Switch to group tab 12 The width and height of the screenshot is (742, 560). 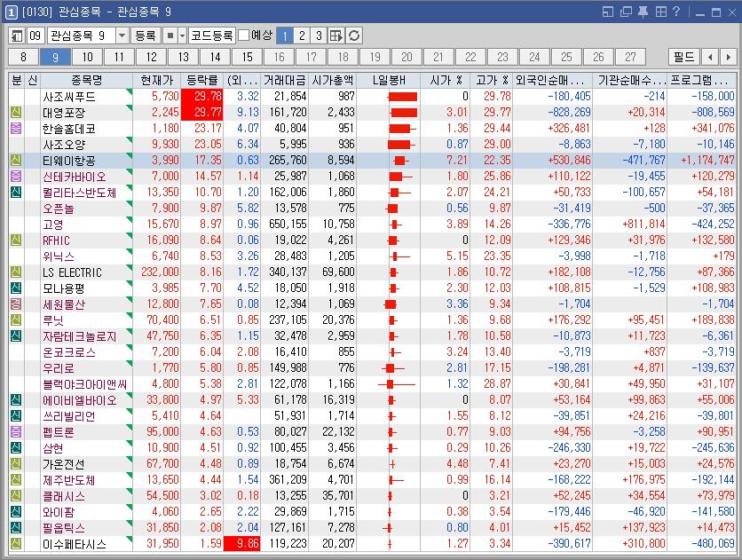[152, 57]
